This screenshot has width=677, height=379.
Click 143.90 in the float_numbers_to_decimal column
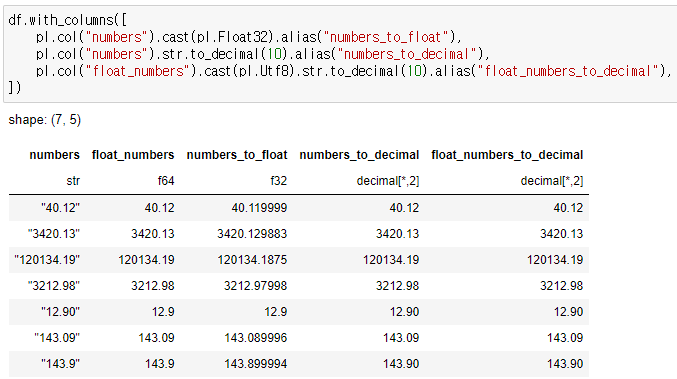[565, 364]
